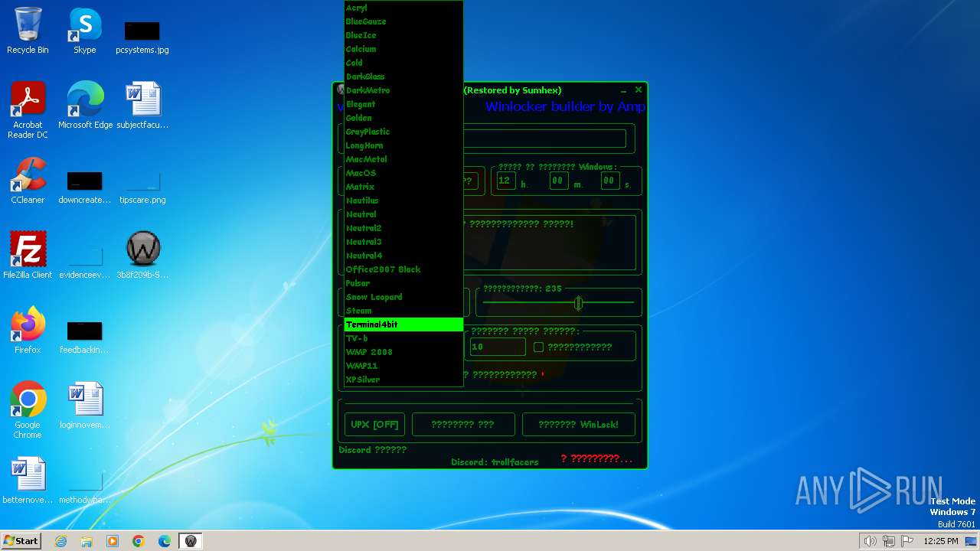Viewport: 980px width, 551px height.
Task: Edit the minutes field before m.
Action: point(558,181)
